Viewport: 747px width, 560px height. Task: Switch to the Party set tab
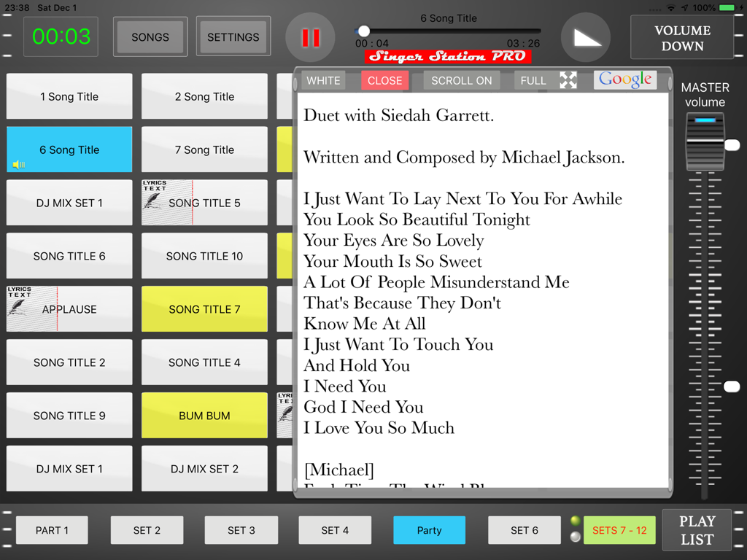[429, 530]
